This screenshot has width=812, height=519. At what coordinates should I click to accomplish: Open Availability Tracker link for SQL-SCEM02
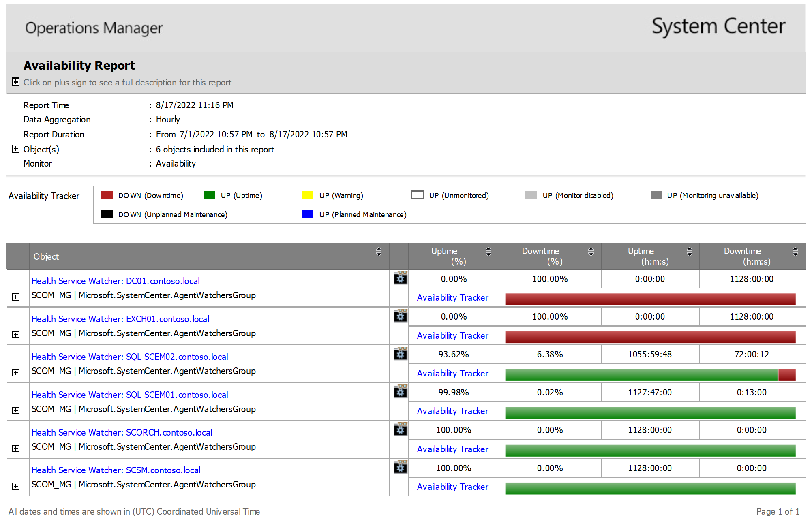coord(452,374)
